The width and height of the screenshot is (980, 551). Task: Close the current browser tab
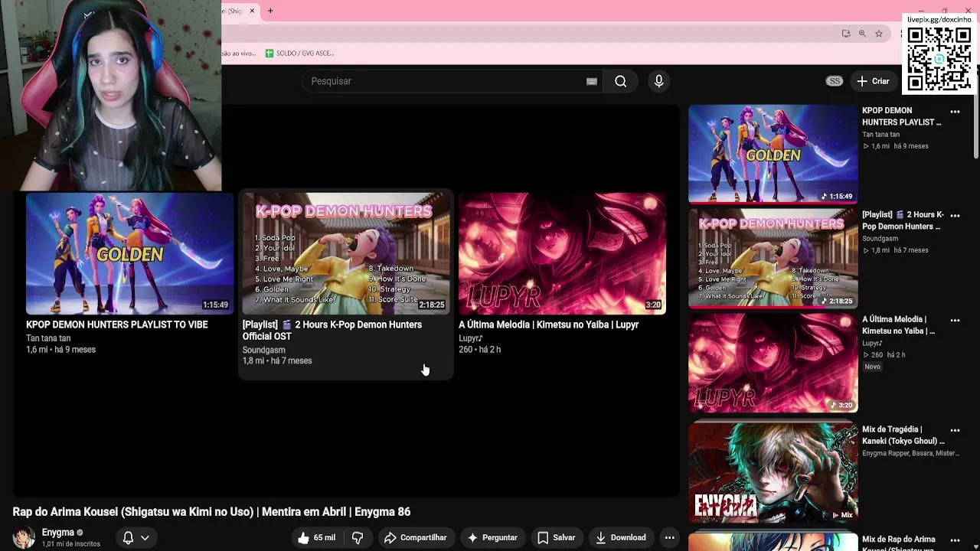[252, 11]
